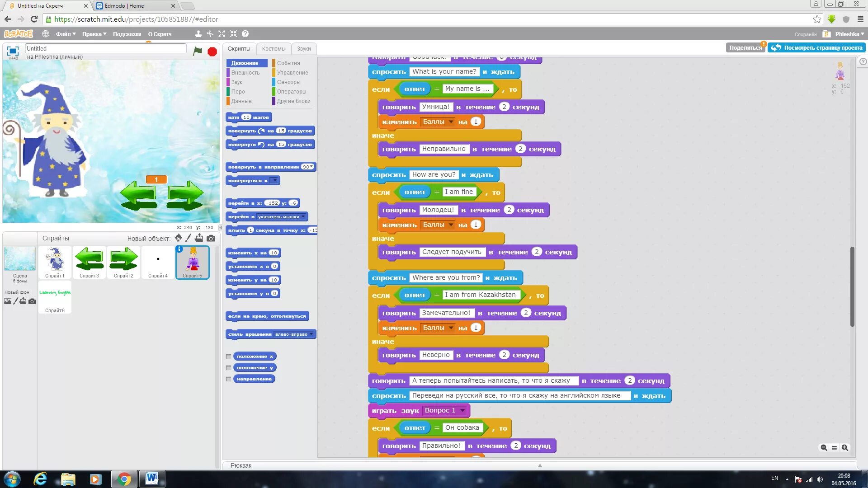
Task: Select the Внешность looks category
Action: click(x=245, y=72)
